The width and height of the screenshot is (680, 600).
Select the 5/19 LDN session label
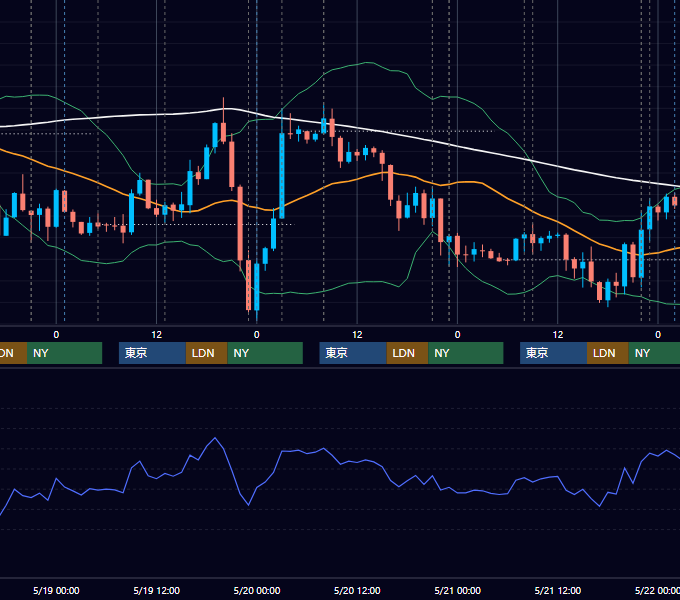(x=206, y=353)
